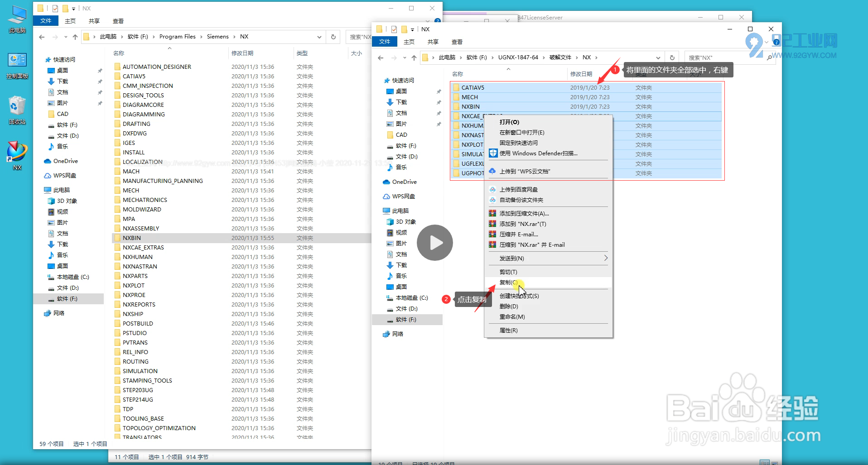Viewport: 868px width, 465px height.
Task: Open the 回收站 recycle bin icon
Action: 17,110
